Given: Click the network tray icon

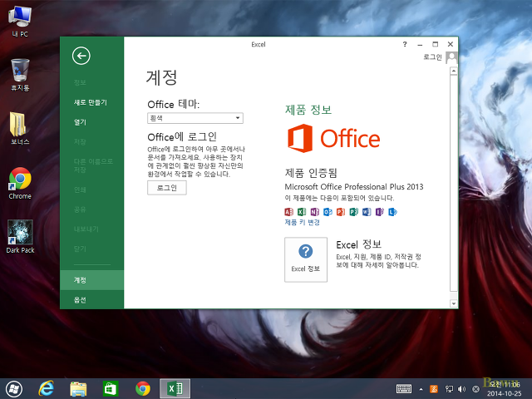Looking at the screenshot, I should (x=449, y=389).
